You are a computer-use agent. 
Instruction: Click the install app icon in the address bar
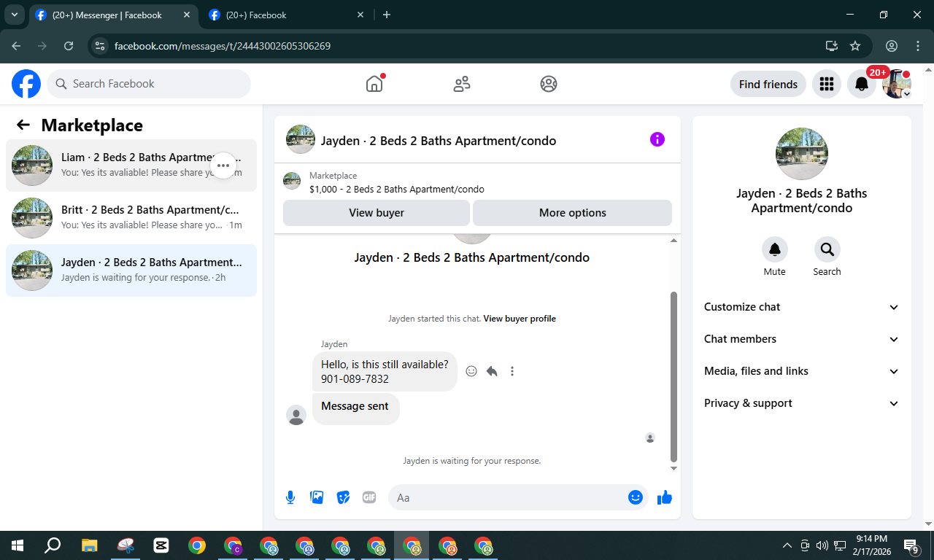tap(832, 46)
